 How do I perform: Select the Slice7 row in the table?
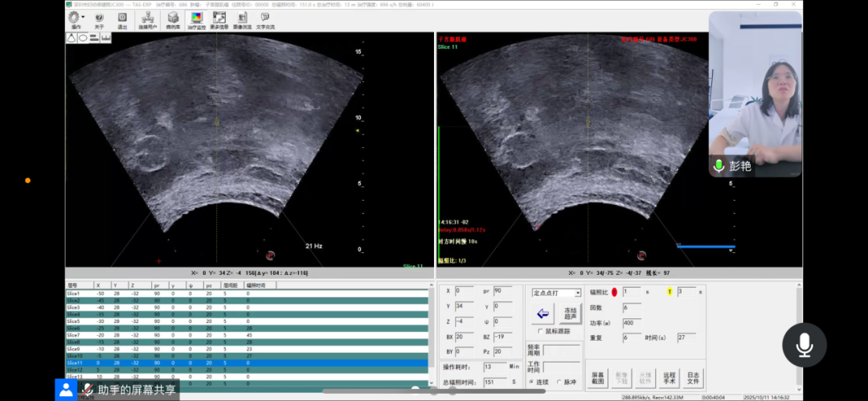click(x=74, y=335)
